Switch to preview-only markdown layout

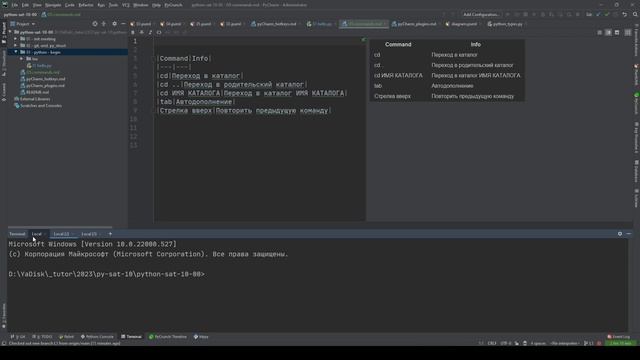click(x=617, y=32)
